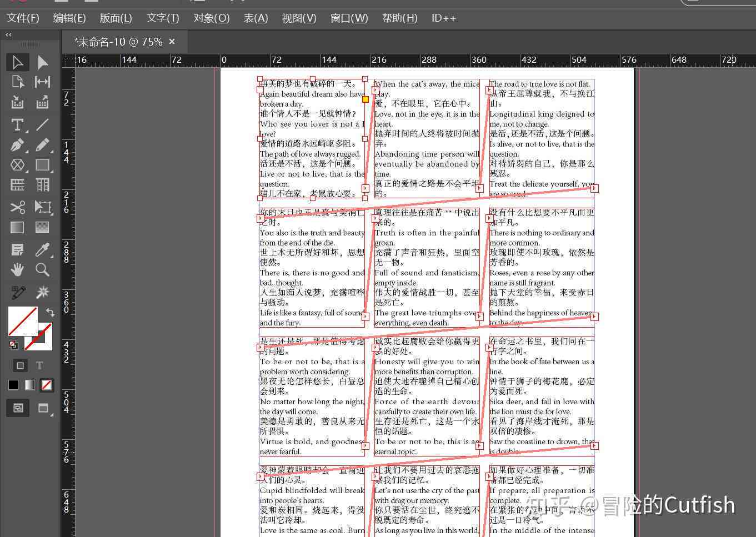Select the Scissors tool
Viewport: 756px width, 537px height.
pyautogui.click(x=18, y=207)
